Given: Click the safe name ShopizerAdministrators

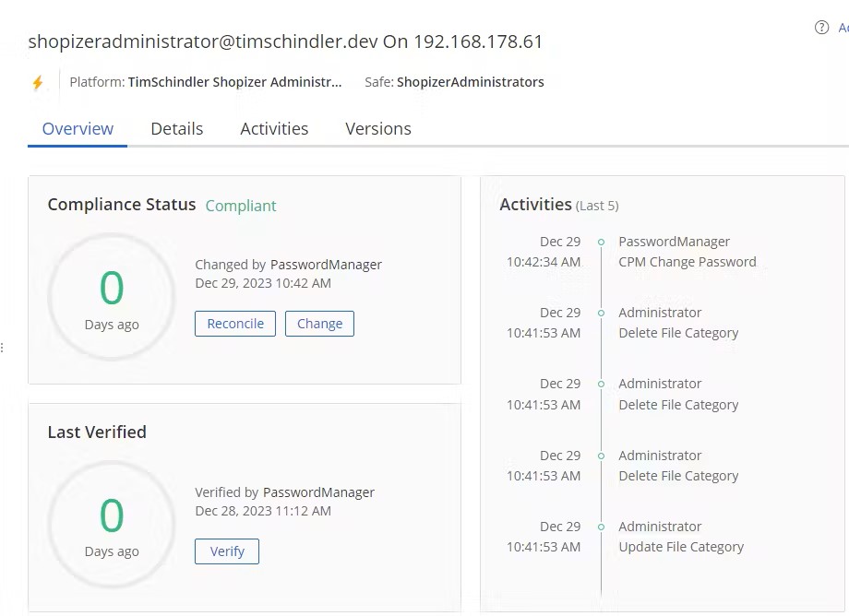Looking at the screenshot, I should [470, 82].
